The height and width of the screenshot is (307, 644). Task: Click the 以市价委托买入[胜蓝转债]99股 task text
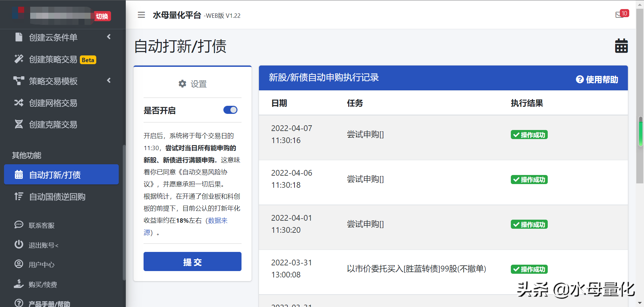[417, 269]
